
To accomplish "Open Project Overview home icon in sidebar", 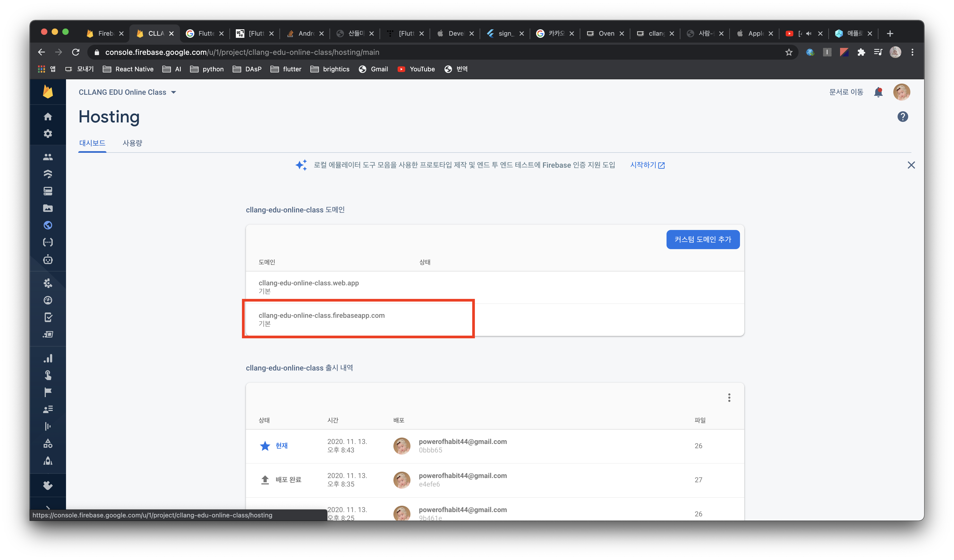I will [x=48, y=117].
